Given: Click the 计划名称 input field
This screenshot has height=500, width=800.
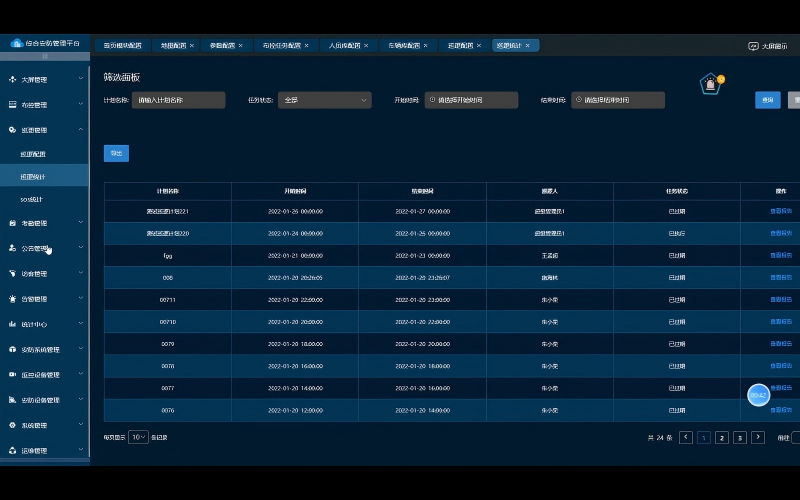Looking at the screenshot, I should [179, 100].
